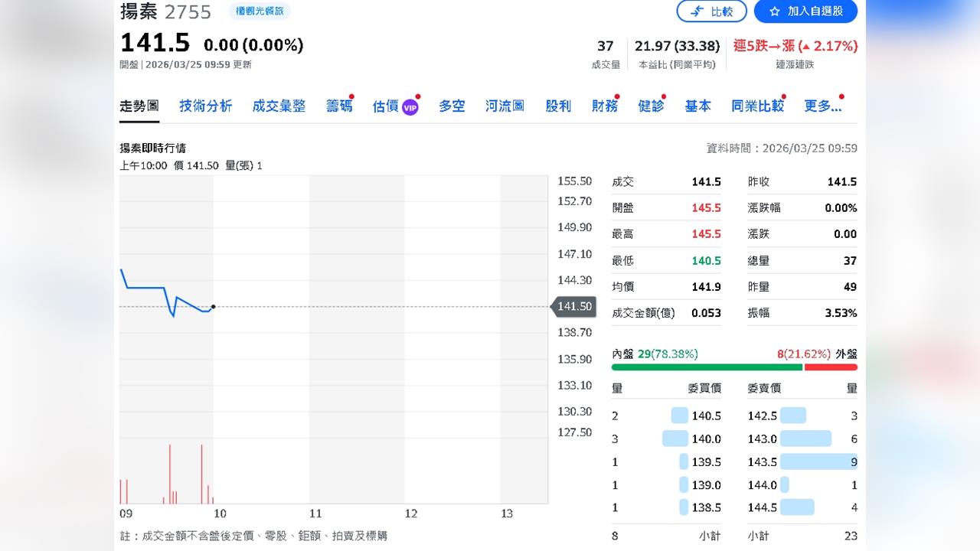Open the 同業比較 comparison tab
Screen dimensions: 980x551
[757, 106]
